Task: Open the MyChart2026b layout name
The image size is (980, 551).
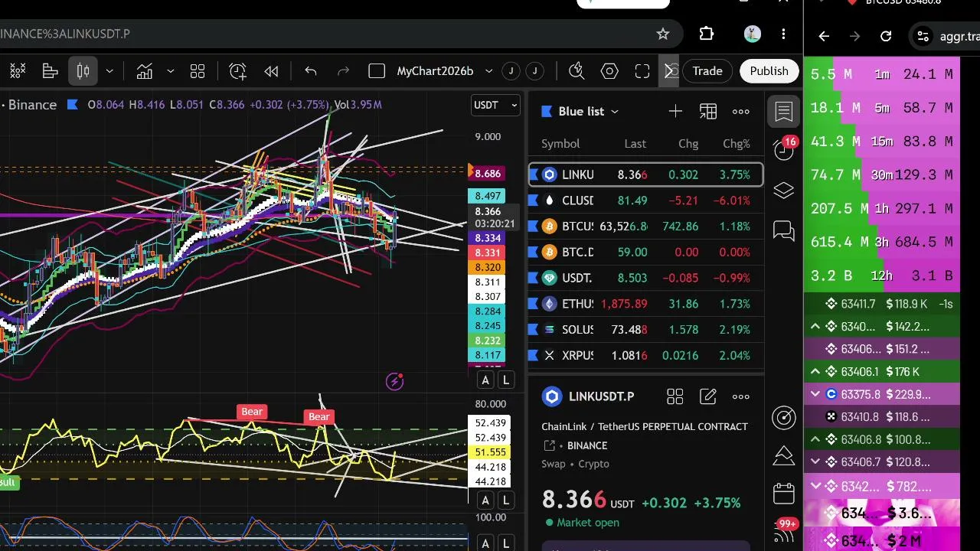Action: [435, 71]
